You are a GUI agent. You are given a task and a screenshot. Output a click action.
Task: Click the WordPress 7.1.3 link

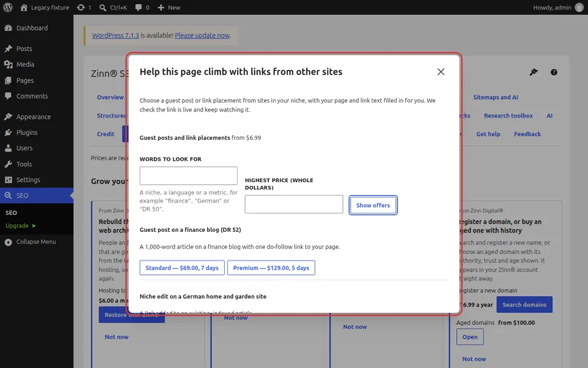coord(116,36)
